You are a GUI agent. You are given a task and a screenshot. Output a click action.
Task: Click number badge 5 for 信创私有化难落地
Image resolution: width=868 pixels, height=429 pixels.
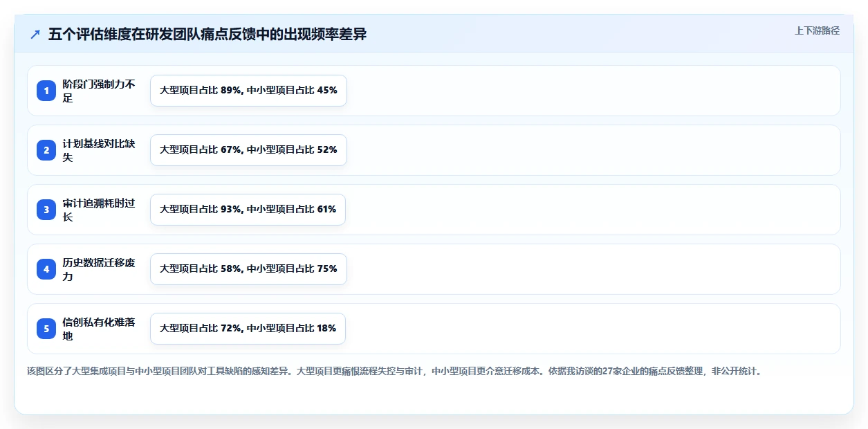point(46,329)
